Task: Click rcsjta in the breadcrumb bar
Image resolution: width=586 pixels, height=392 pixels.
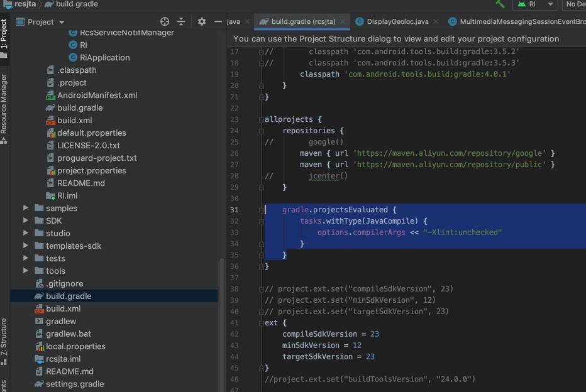Action: [x=25, y=4]
